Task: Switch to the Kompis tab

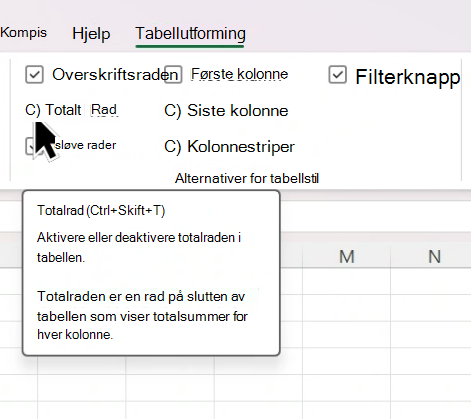Action: click(x=23, y=33)
